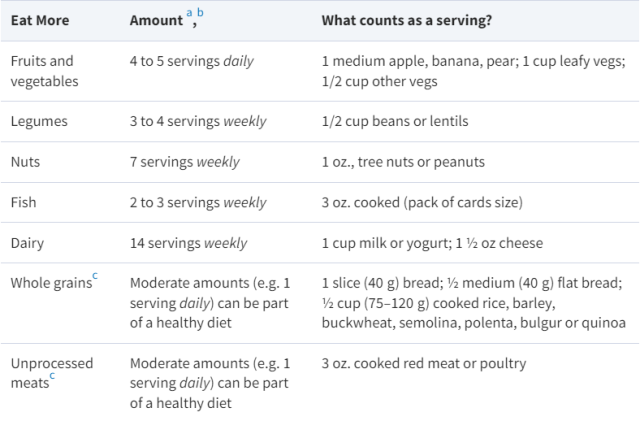Click the What counts as a serving header
The width and height of the screenshot is (640, 421).
pos(407,20)
